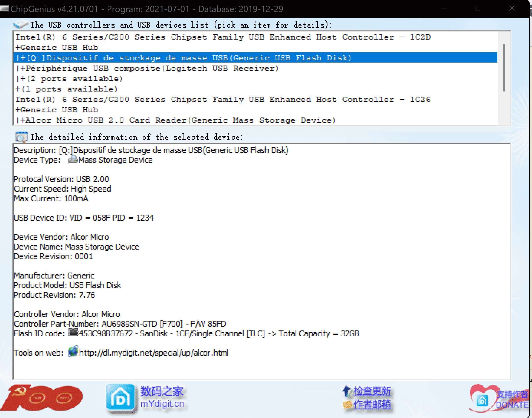
Task: Select the 1C2D Enhanced Host Controller row
Action: pyautogui.click(x=255, y=37)
